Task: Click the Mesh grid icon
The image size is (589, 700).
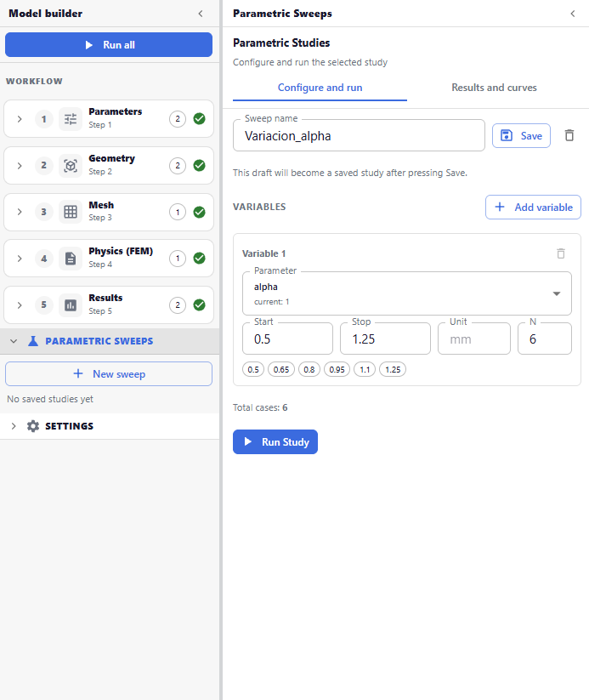Action: coord(71,212)
